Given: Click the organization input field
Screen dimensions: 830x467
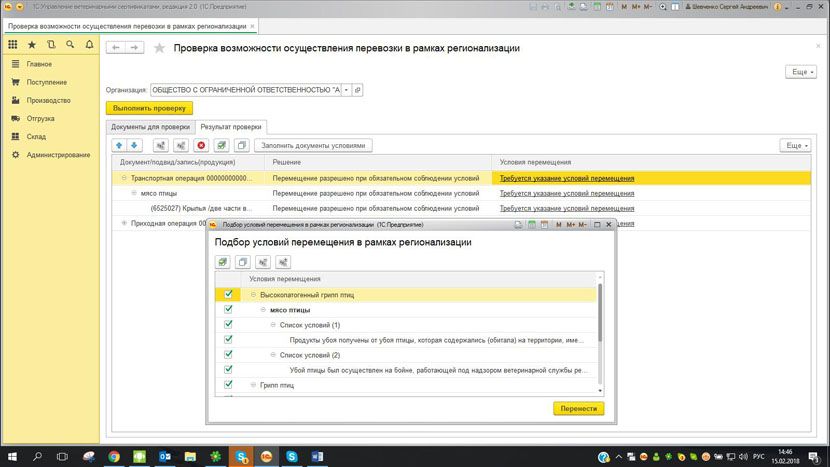Looking at the screenshot, I should [x=246, y=90].
